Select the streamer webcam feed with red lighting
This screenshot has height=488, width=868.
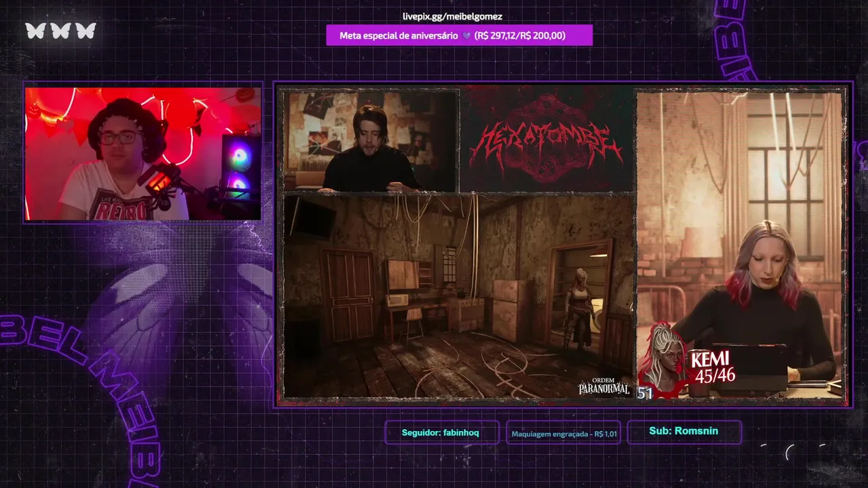143,153
